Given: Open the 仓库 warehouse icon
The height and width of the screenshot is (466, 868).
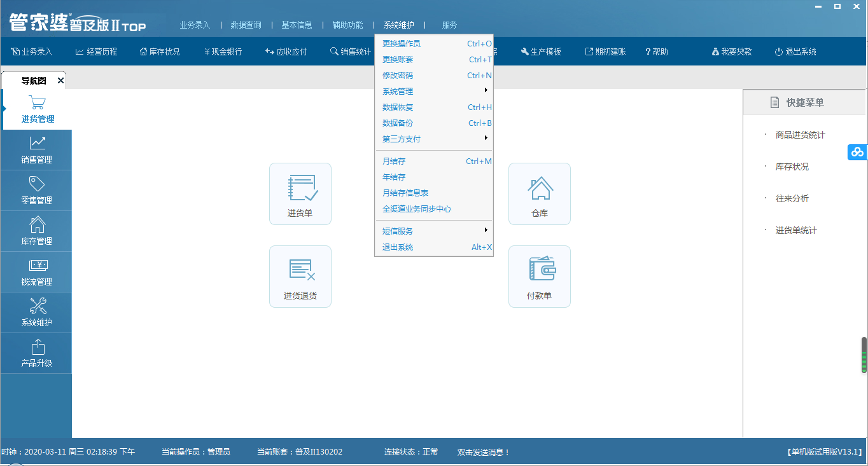Looking at the screenshot, I should coord(539,193).
